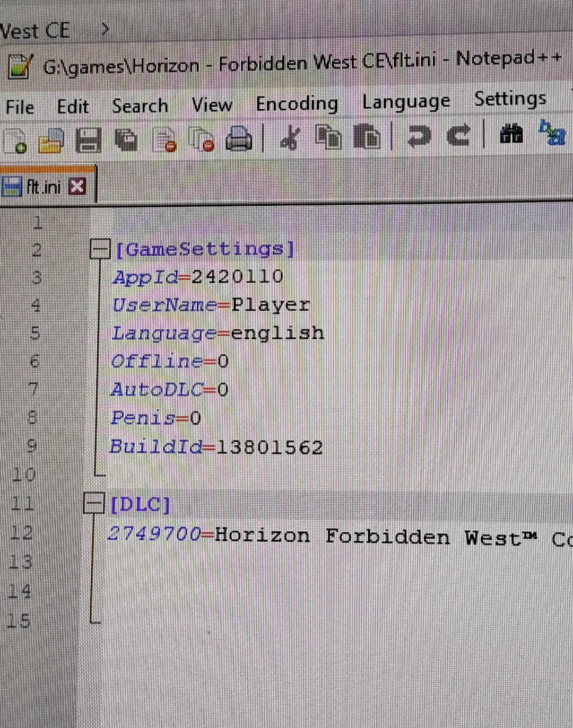
Task: Open Find with binoculars icon
Action: 512,133
